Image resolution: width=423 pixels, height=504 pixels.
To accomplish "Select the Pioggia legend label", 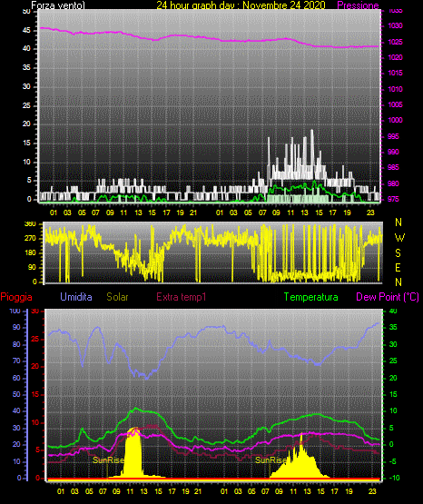I will (16, 297).
